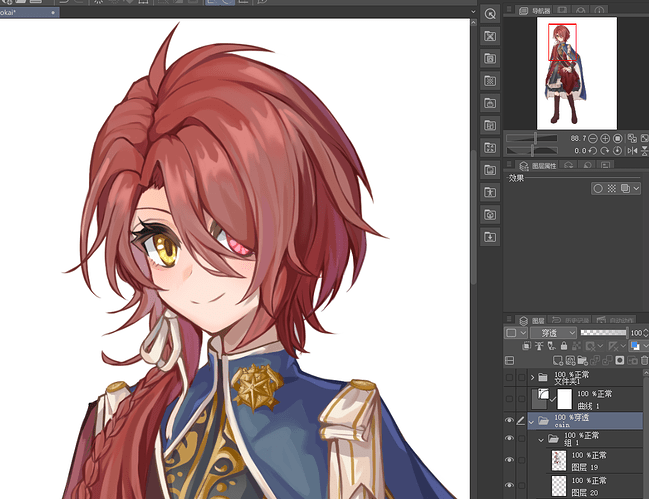Screen dimensions: 649x499
Task: Create new raster layer
Action: click(x=558, y=361)
